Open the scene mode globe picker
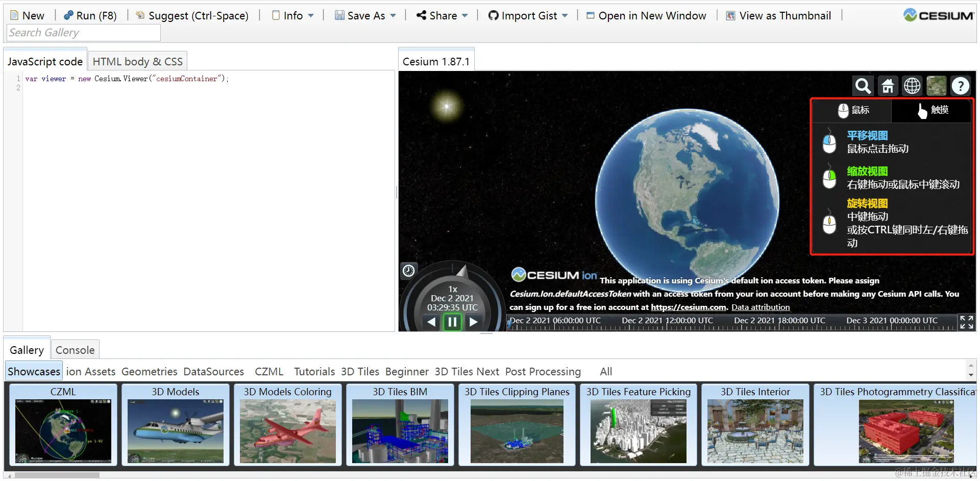980x481 pixels. point(912,86)
